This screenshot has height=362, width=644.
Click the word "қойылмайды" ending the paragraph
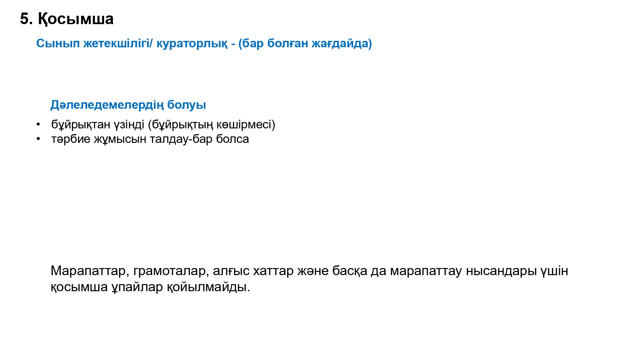tap(208, 287)
